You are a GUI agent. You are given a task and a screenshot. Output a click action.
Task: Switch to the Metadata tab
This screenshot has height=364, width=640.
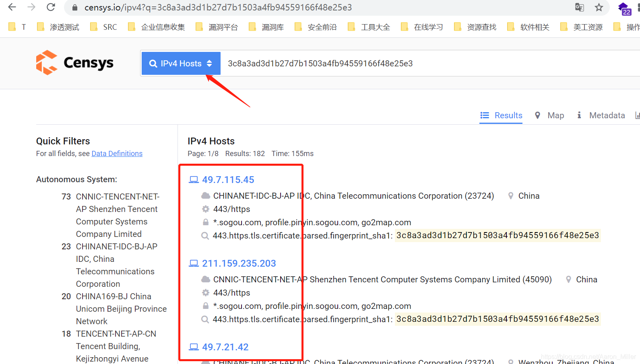pos(601,115)
